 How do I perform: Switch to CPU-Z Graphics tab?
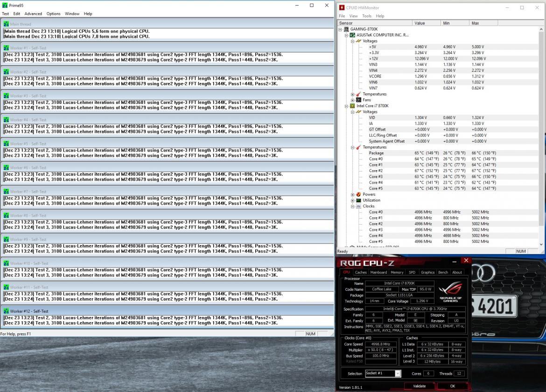(x=427, y=272)
